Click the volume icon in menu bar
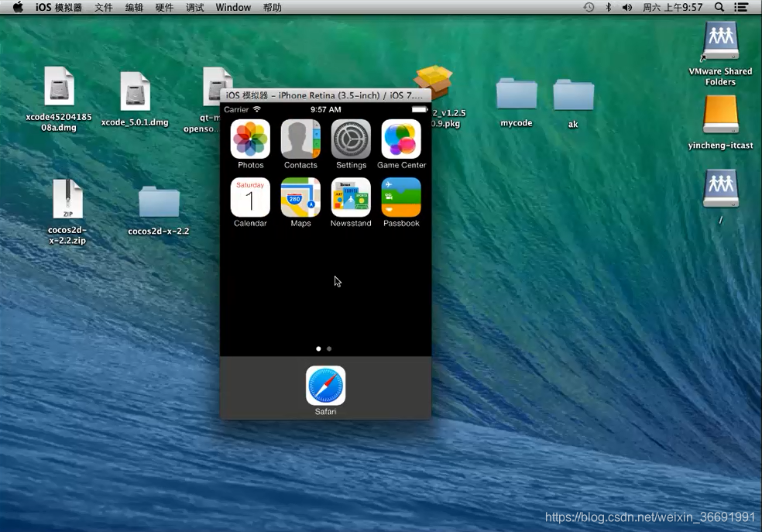 [627, 7]
